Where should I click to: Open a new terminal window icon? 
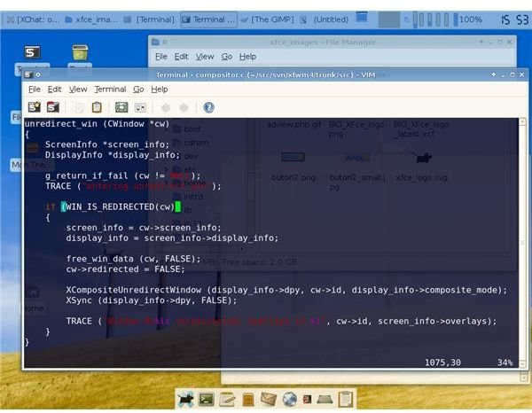click(53, 107)
